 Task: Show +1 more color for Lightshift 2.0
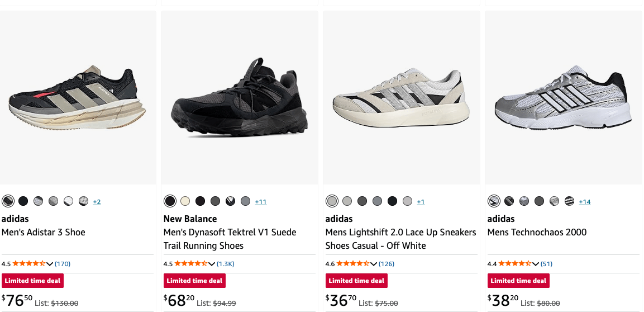click(421, 202)
